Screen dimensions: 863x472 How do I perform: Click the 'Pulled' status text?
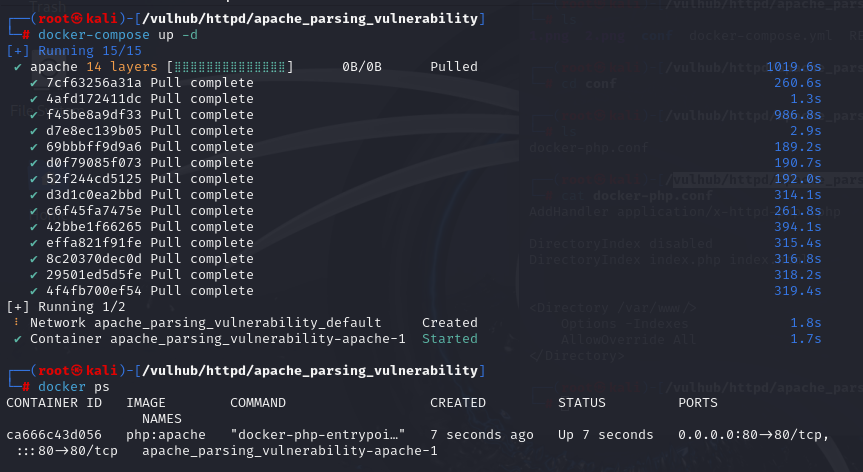[x=454, y=67]
